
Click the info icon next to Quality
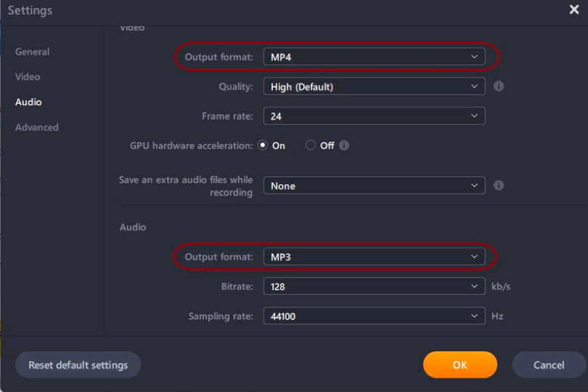click(499, 86)
